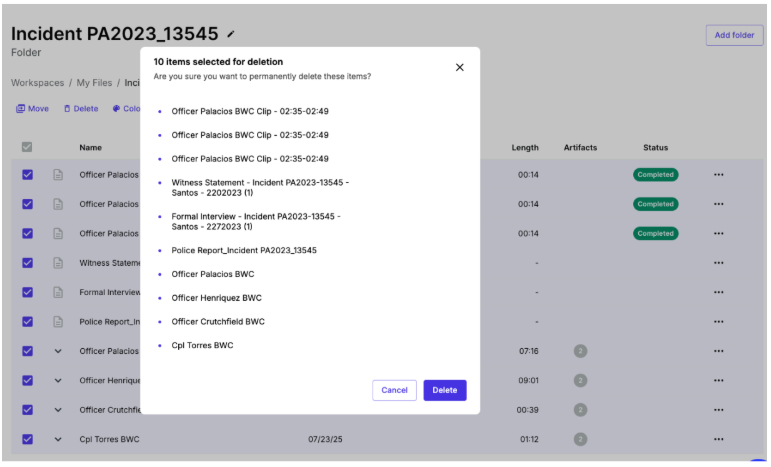
Task: Click artifacts badge in the 07:16 row
Action: click(580, 351)
